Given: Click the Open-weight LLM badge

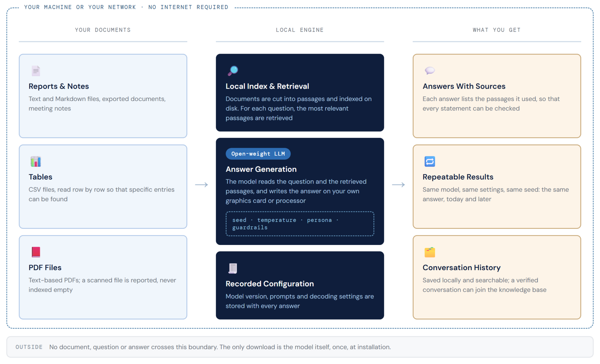Looking at the screenshot, I should (x=258, y=154).
